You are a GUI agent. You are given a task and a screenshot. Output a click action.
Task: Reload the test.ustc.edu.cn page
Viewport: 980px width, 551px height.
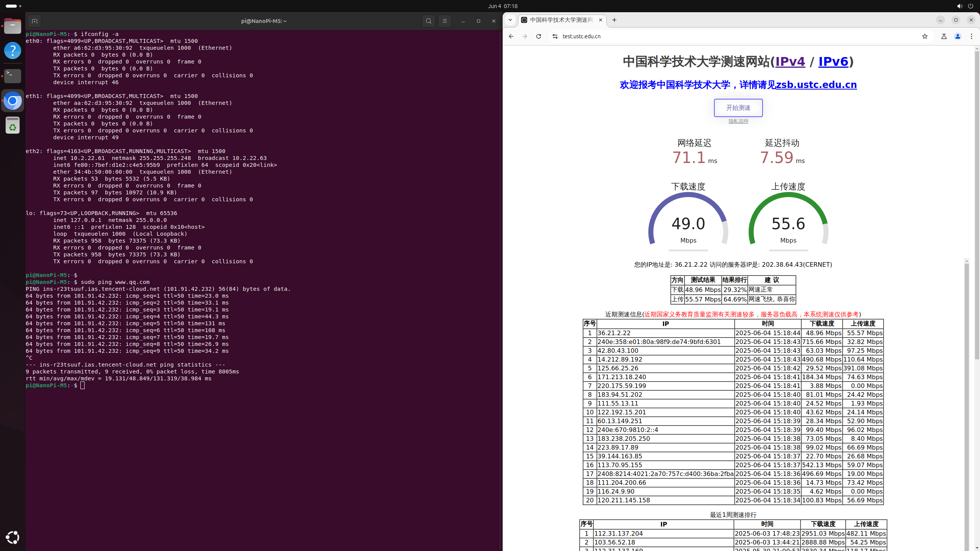pyautogui.click(x=539, y=36)
